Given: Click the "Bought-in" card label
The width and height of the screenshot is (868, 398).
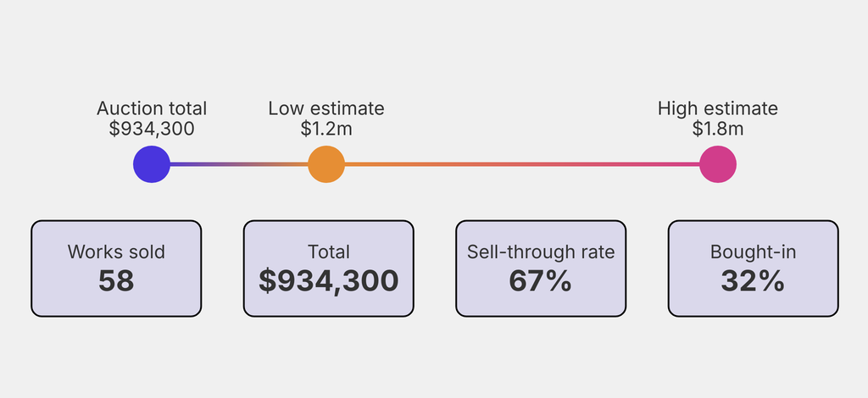Looking at the screenshot, I should click(x=753, y=252).
